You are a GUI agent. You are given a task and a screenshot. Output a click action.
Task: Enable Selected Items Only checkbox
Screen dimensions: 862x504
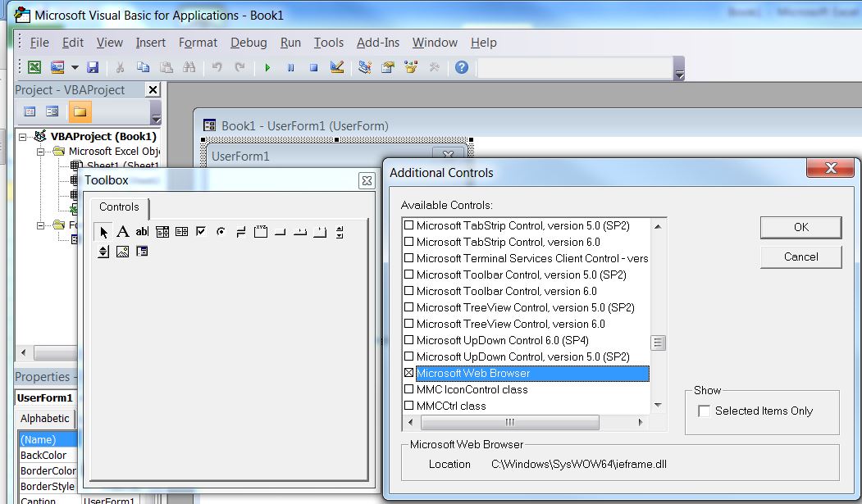click(704, 411)
